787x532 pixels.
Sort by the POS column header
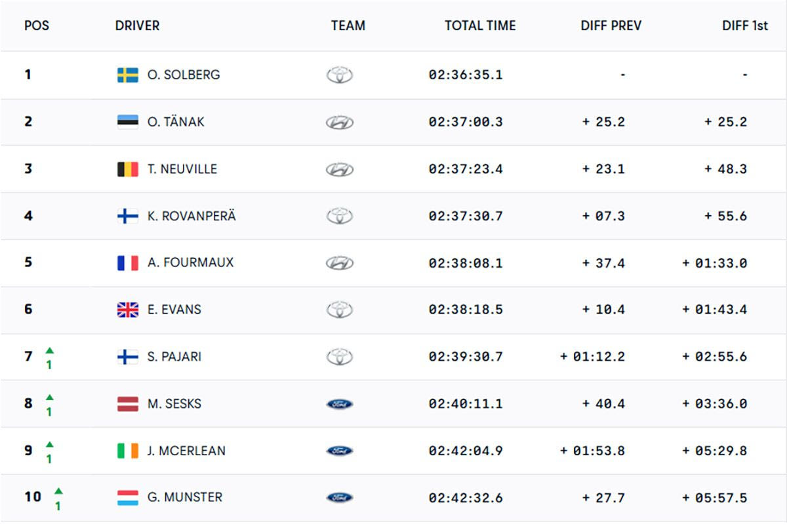37,26
